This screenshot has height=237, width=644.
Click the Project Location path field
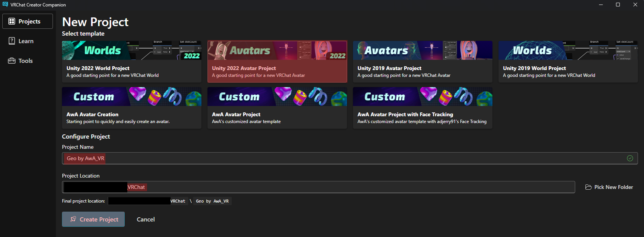coord(319,187)
